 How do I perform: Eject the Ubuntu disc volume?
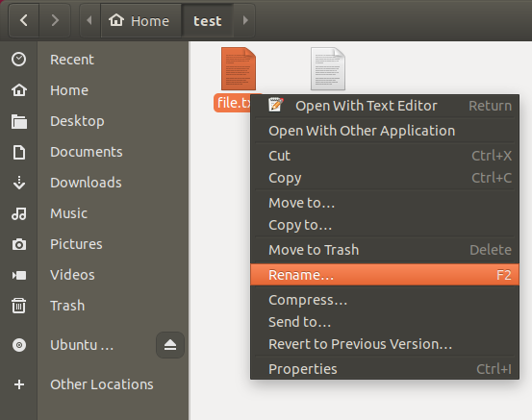point(170,345)
